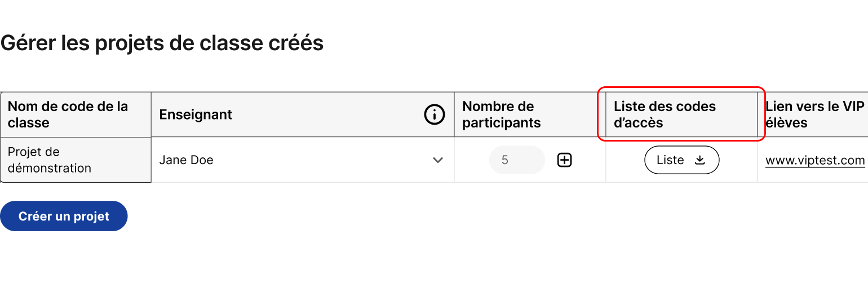868x291 pixels.
Task: Click empty space in participants cell left of 5
Action: [471, 160]
